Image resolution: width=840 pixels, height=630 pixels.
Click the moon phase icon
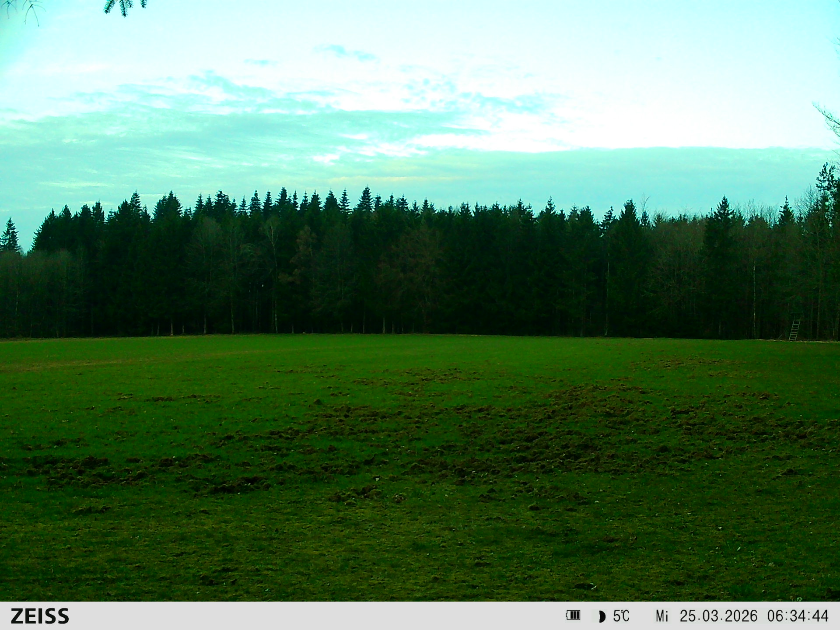click(602, 616)
